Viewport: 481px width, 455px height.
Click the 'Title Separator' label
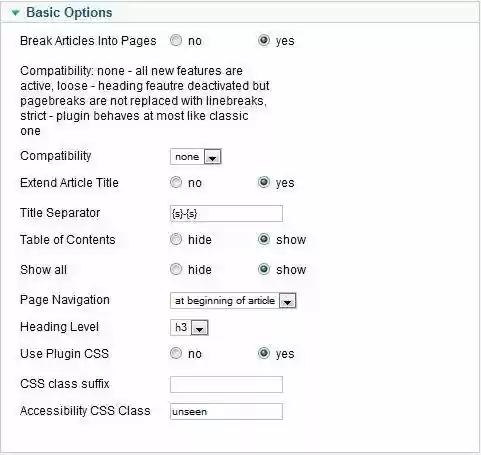coord(60,213)
